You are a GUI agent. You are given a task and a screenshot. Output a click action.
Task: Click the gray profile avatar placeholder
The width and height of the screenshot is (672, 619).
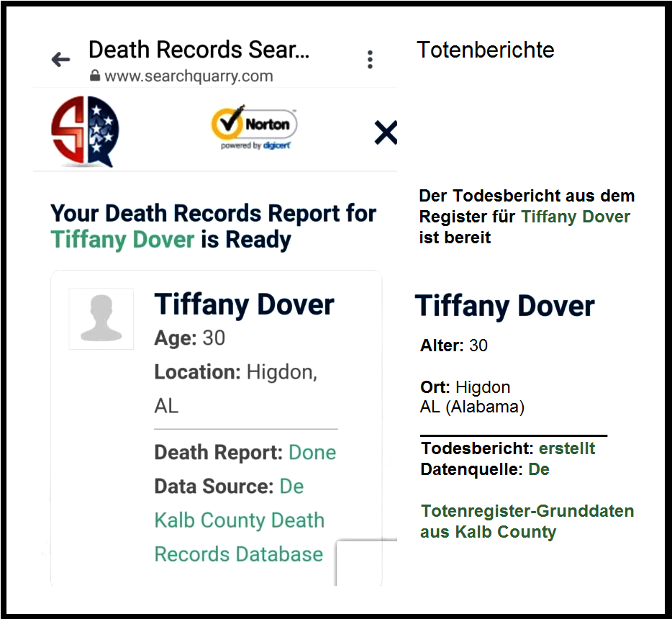click(101, 319)
